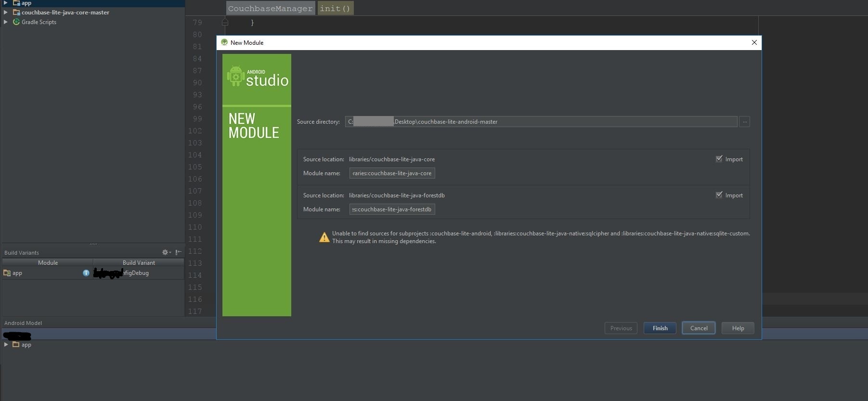The image size is (868, 401).
Task: Click line number 111 in the editor gutter
Action: [195, 239]
